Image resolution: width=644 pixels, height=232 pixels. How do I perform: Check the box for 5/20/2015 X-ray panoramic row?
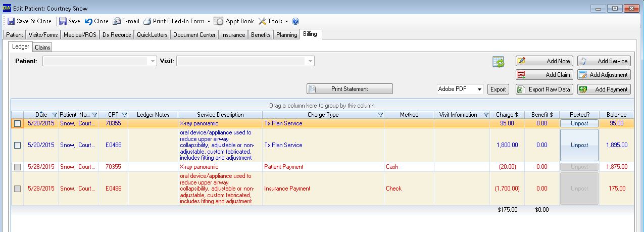click(18, 123)
